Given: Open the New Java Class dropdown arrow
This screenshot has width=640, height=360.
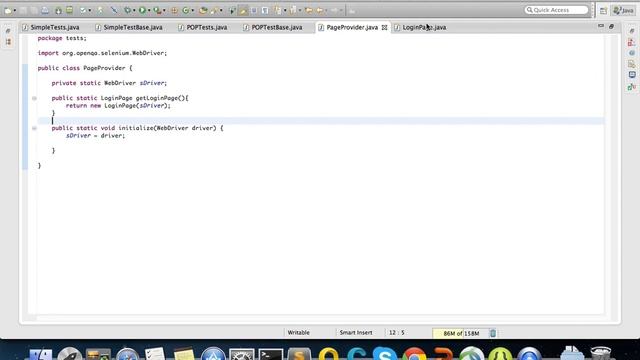Looking at the screenshot, I should (x=193, y=11).
